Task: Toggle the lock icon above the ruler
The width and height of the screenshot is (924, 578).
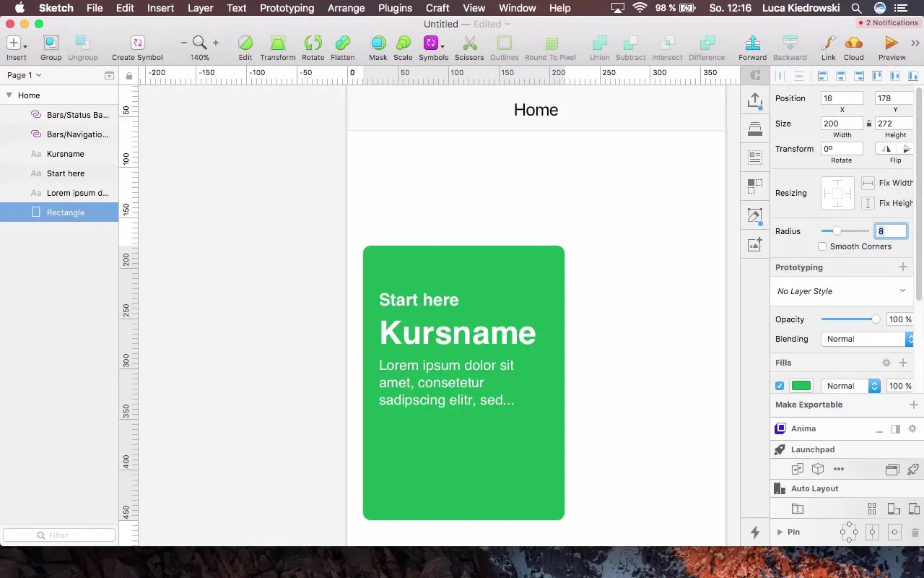Action: (129, 75)
